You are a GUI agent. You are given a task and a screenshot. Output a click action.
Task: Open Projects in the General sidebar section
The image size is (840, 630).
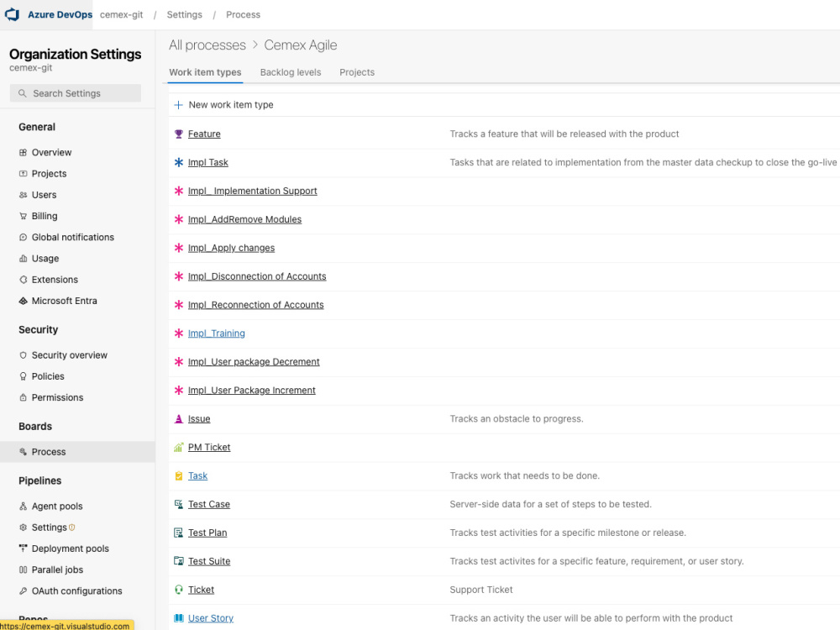point(49,174)
